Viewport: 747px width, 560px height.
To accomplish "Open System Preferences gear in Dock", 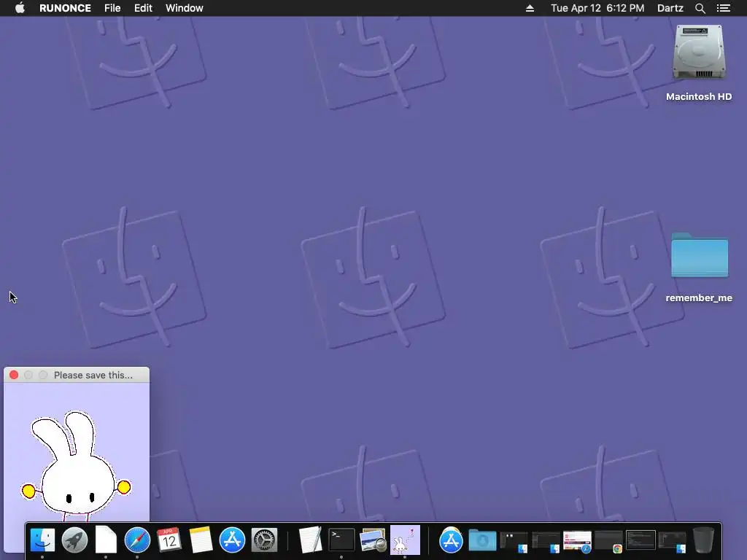I will [264, 540].
